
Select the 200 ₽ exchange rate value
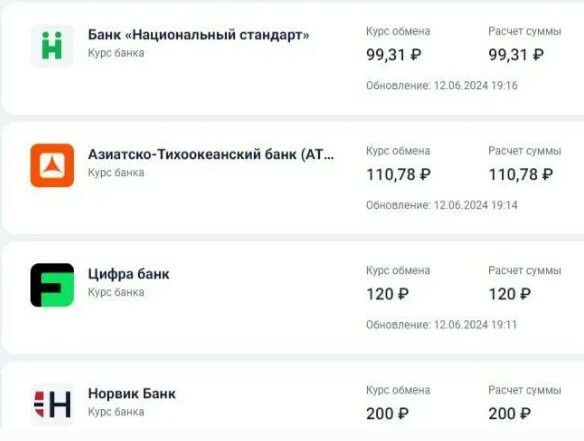pos(387,414)
